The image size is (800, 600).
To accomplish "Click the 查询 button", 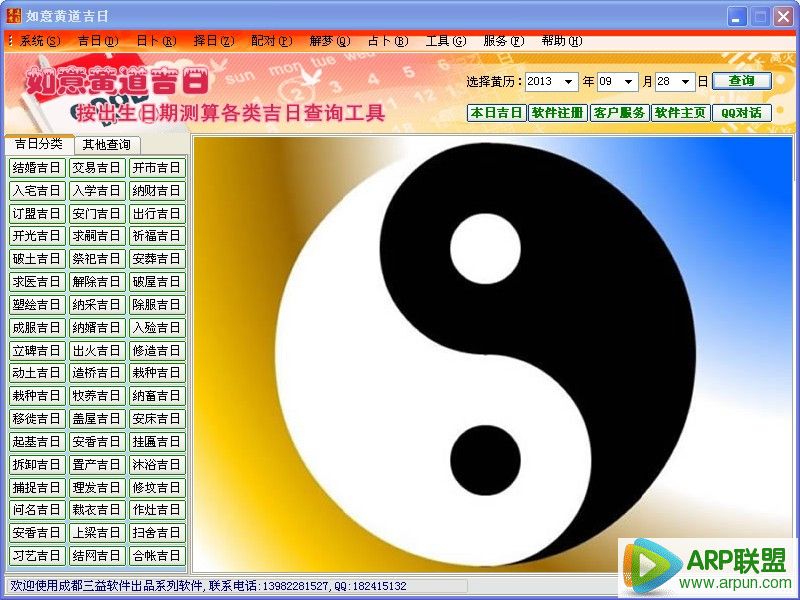I will tap(742, 81).
